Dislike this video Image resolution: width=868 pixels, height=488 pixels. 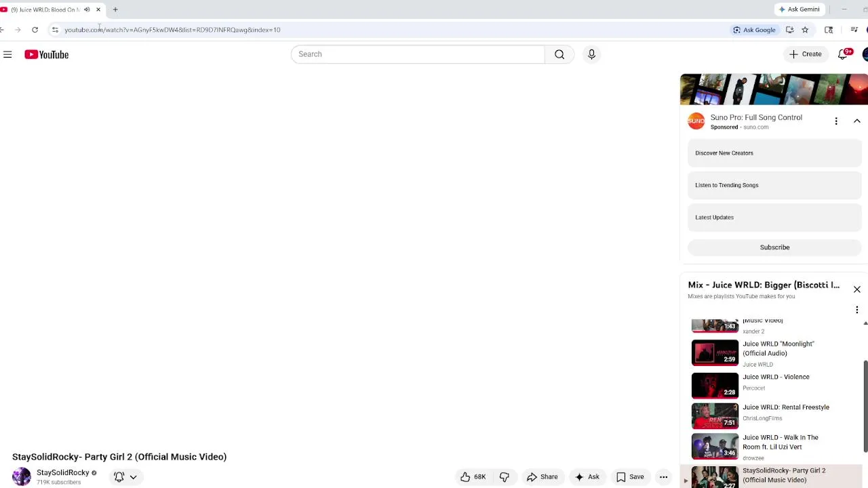pyautogui.click(x=505, y=477)
